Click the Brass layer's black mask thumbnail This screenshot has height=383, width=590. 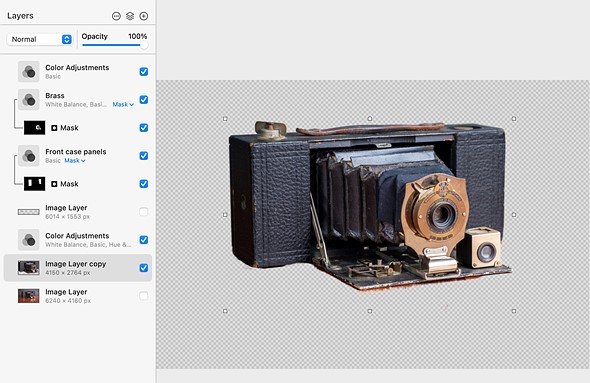click(35, 128)
